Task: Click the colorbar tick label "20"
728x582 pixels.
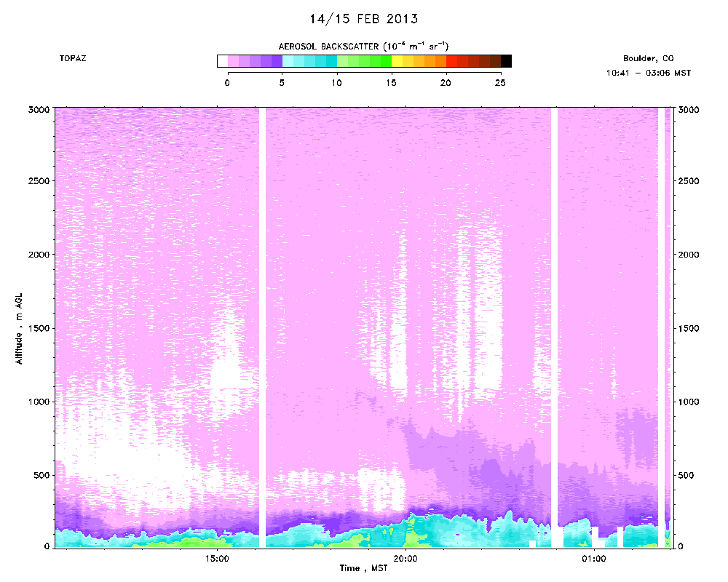Action: pos(446,83)
